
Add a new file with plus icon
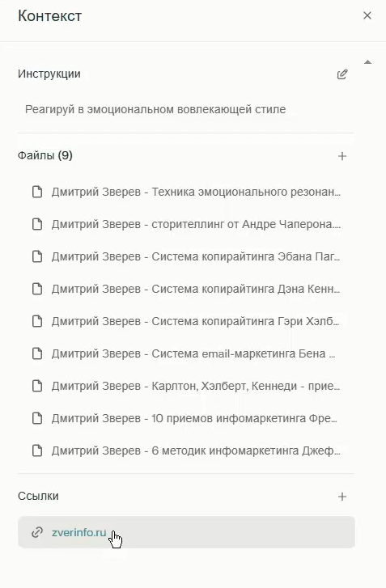click(x=342, y=156)
